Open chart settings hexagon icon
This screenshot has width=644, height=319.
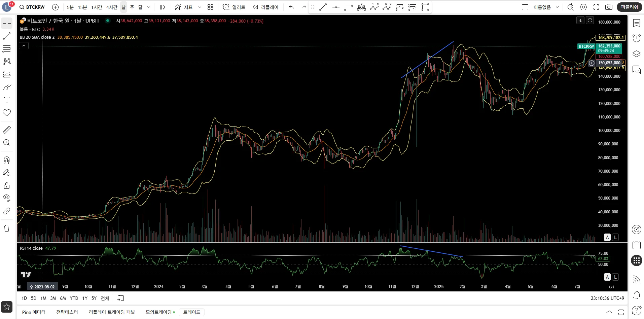583,7
